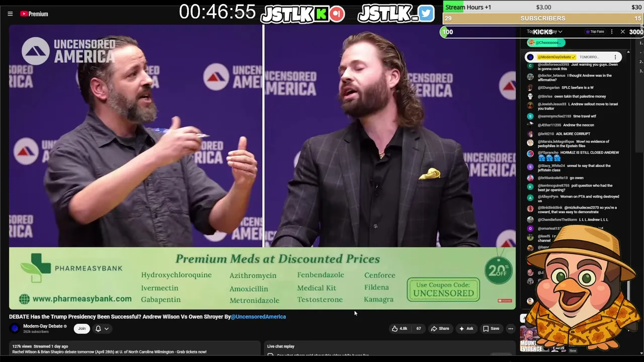The image size is (644, 362).
Task: Click the Testosterone text in ad banner
Action: (x=319, y=300)
